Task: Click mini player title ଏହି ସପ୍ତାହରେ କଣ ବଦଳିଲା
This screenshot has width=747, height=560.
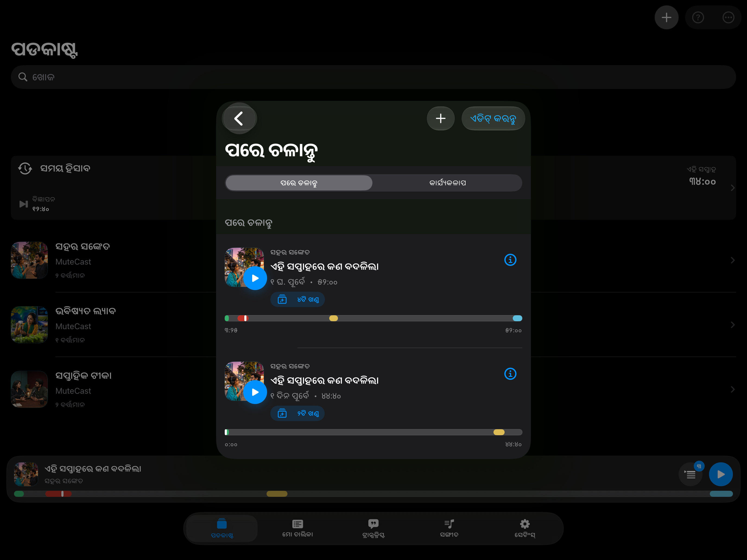Action: tap(93, 469)
